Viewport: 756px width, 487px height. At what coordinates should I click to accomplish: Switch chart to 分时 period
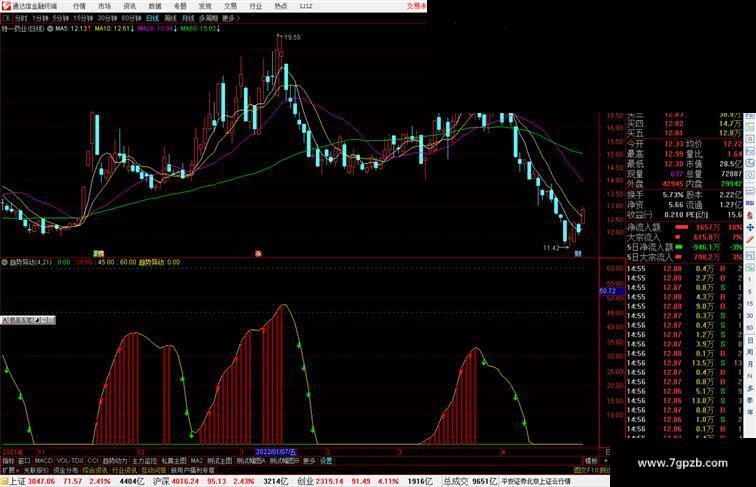21,18
